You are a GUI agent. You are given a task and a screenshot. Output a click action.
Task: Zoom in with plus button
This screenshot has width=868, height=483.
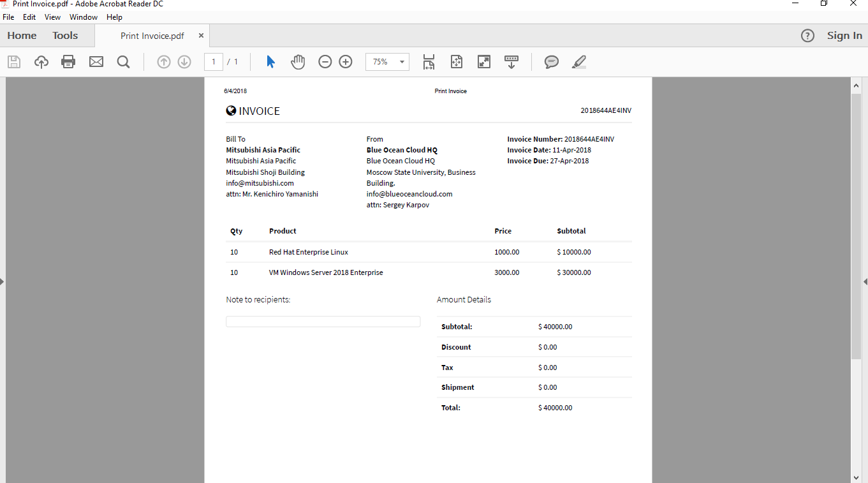[346, 62]
